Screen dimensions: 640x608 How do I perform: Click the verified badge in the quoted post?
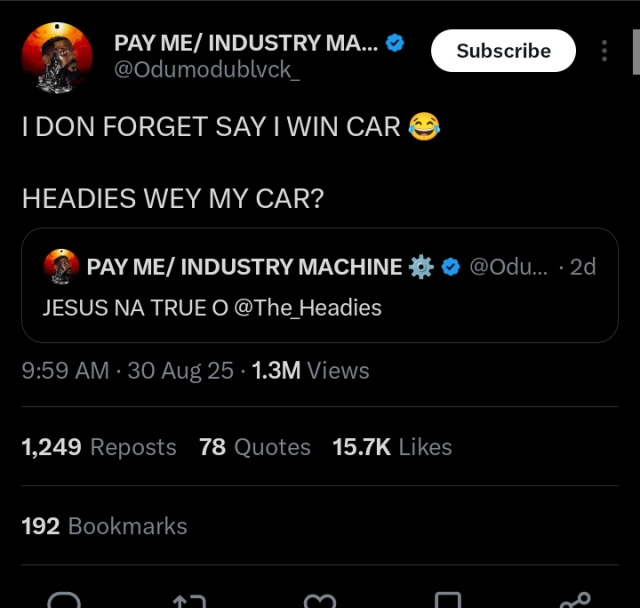click(450, 267)
